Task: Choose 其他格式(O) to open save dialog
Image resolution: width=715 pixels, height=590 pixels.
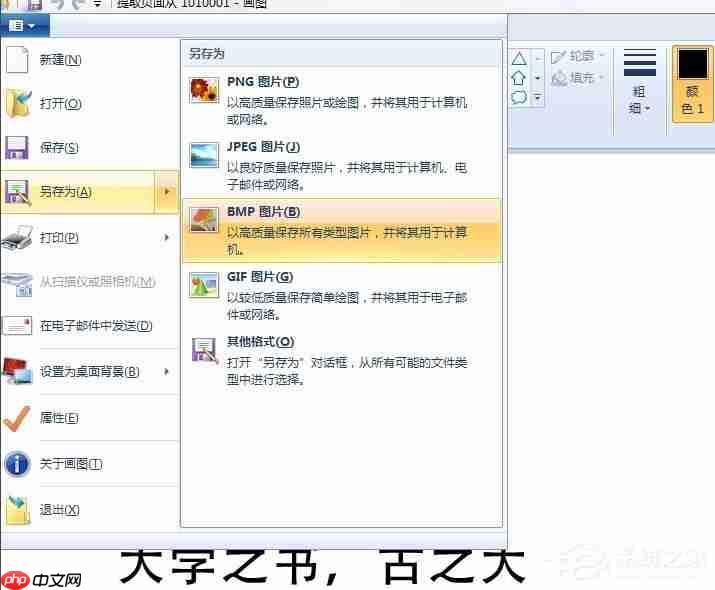Action: click(x=341, y=360)
